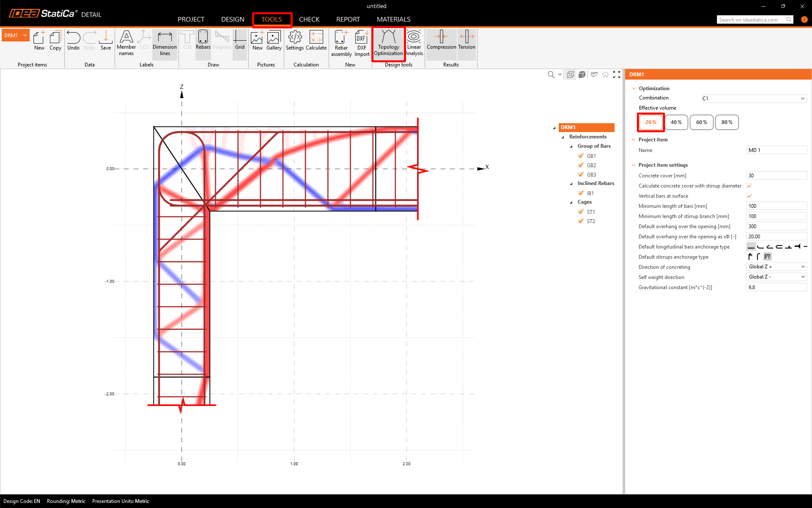Disable Vertical bars at surface checkbox

click(x=749, y=196)
